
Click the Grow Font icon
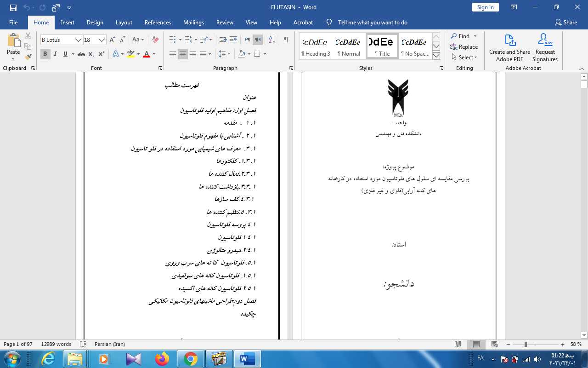[x=113, y=40]
